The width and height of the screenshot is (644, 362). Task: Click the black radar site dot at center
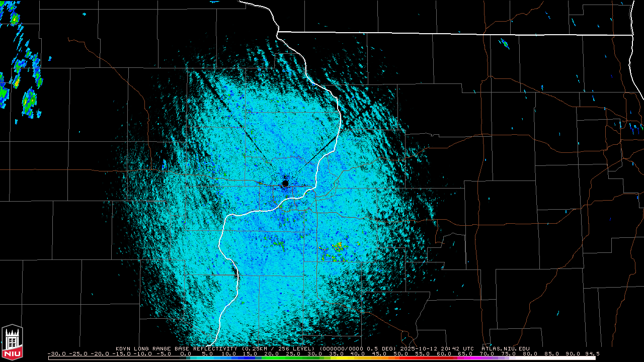click(x=285, y=184)
